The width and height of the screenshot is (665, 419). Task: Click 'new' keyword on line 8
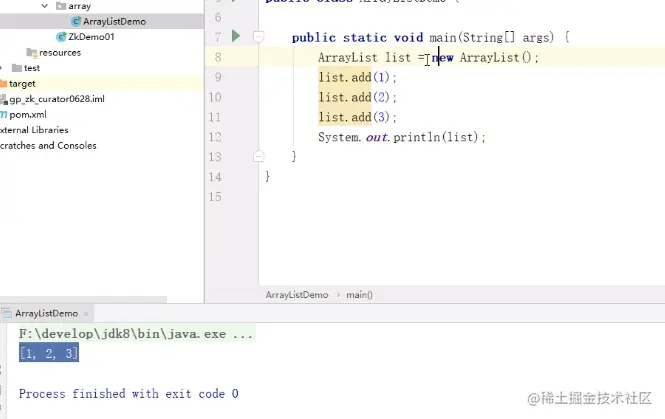[x=443, y=57]
